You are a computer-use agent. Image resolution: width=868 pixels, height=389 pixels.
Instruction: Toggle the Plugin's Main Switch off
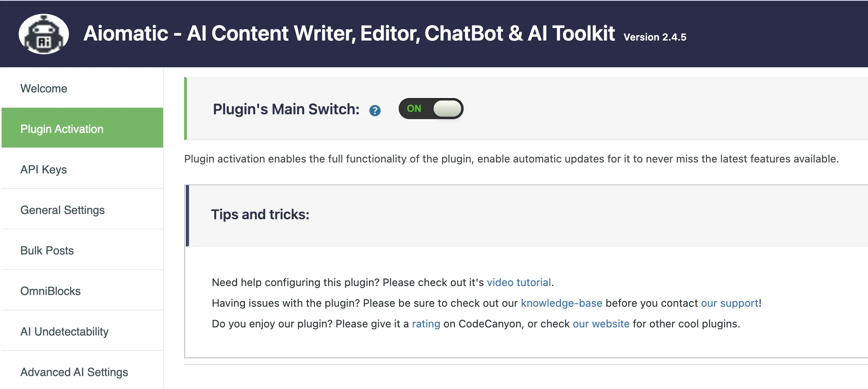click(431, 109)
